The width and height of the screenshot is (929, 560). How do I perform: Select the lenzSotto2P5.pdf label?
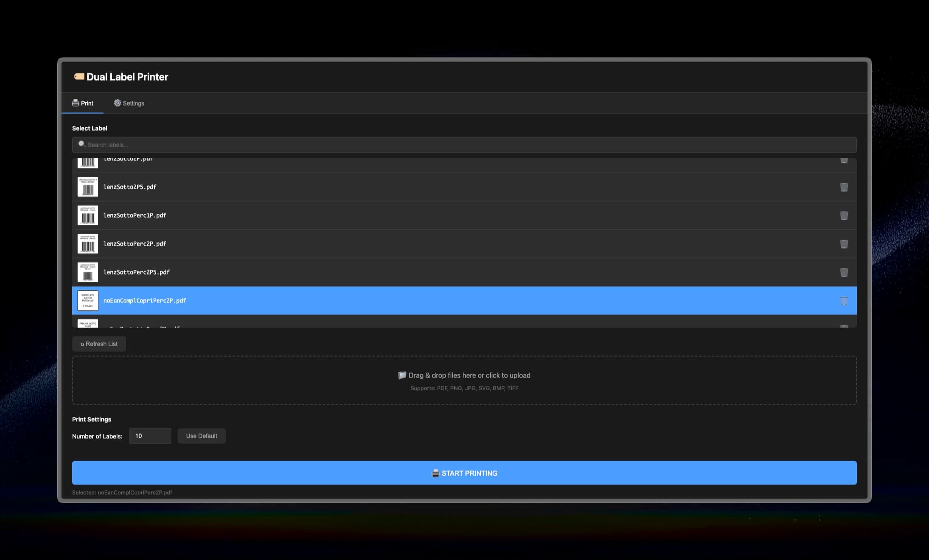[x=464, y=187]
